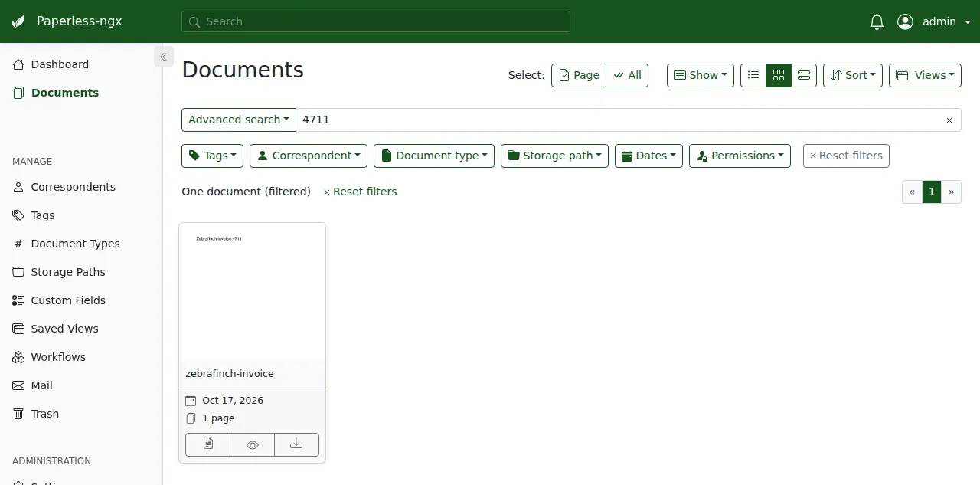Open the Dates filter dropdown

click(x=648, y=156)
